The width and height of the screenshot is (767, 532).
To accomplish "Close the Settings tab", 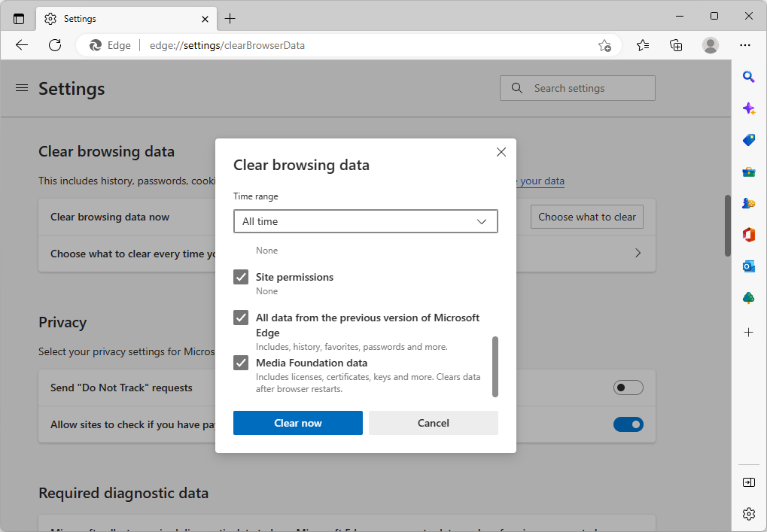I will pyautogui.click(x=205, y=19).
